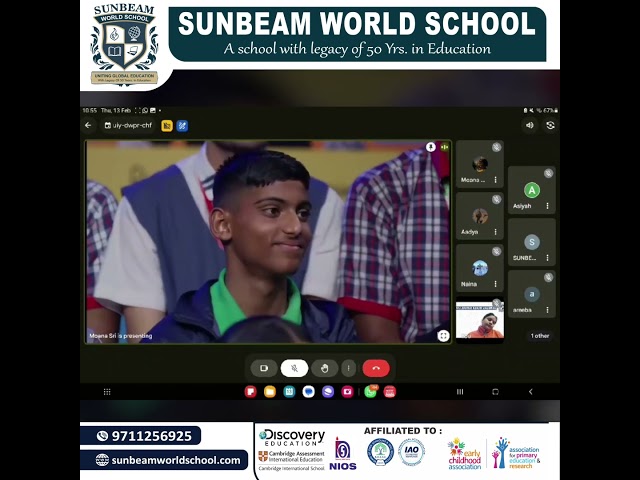Open the yellow My Files folder app
This screenshot has width=640, height=480.
(270, 392)
